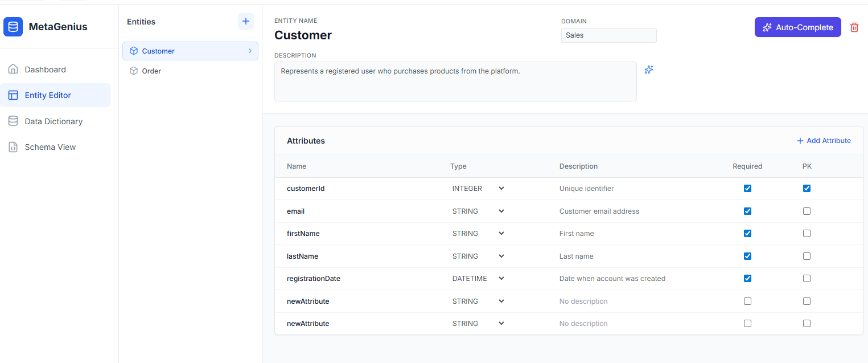The height and width of the screenshot is (363, 868).
Task: Click the plus icon to add entity
Action: pos(246,22)
